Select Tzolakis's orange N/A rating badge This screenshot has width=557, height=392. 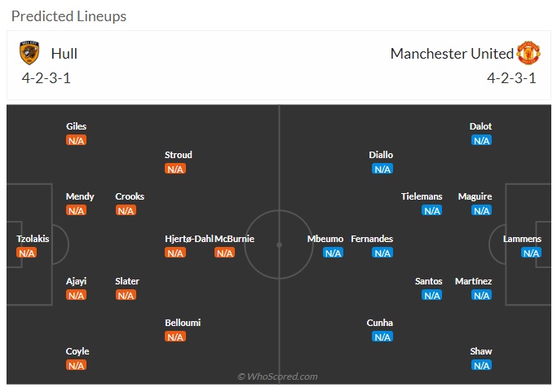[27, 253]
